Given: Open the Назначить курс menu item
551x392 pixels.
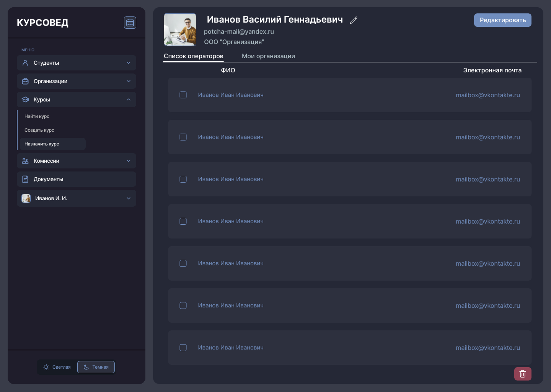Looking at the screenshot, I should click(42, 144).
